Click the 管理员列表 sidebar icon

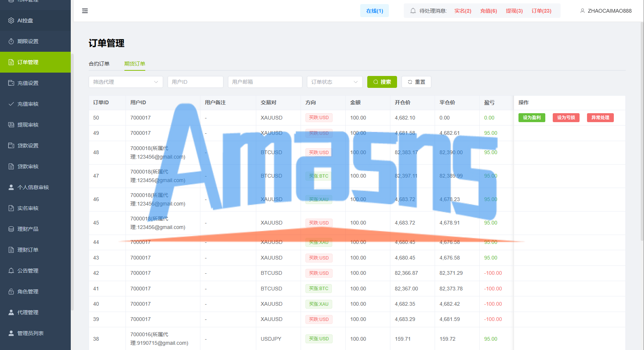11,333
